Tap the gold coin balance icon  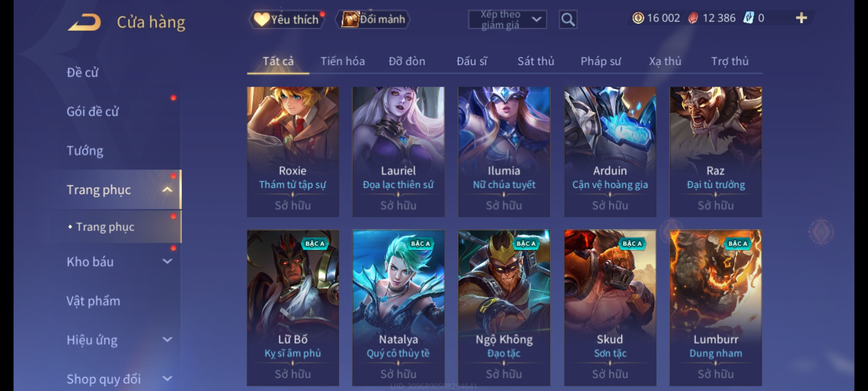(x=638, y=18)
